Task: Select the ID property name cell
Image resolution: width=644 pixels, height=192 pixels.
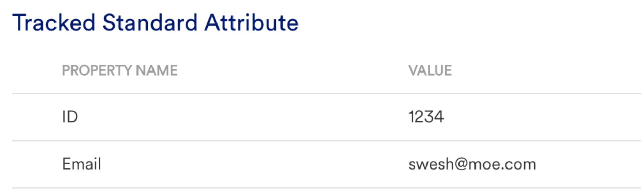Action: tap(70, 117)
